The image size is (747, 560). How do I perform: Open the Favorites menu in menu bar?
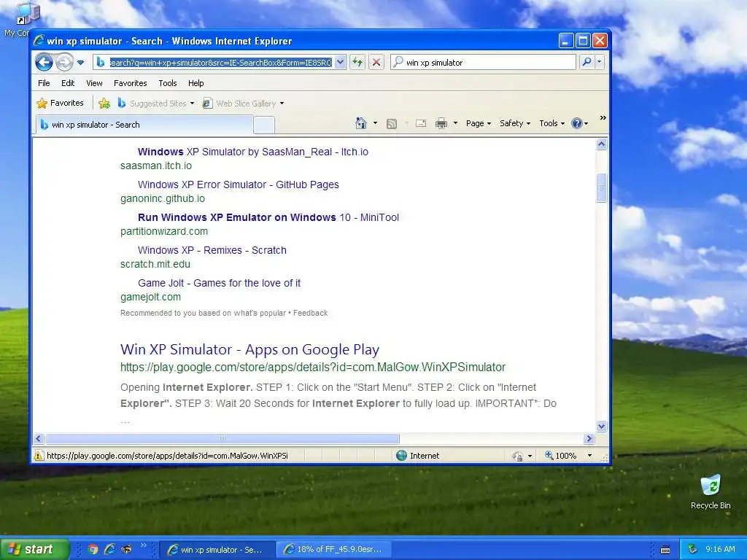point(130,83)
